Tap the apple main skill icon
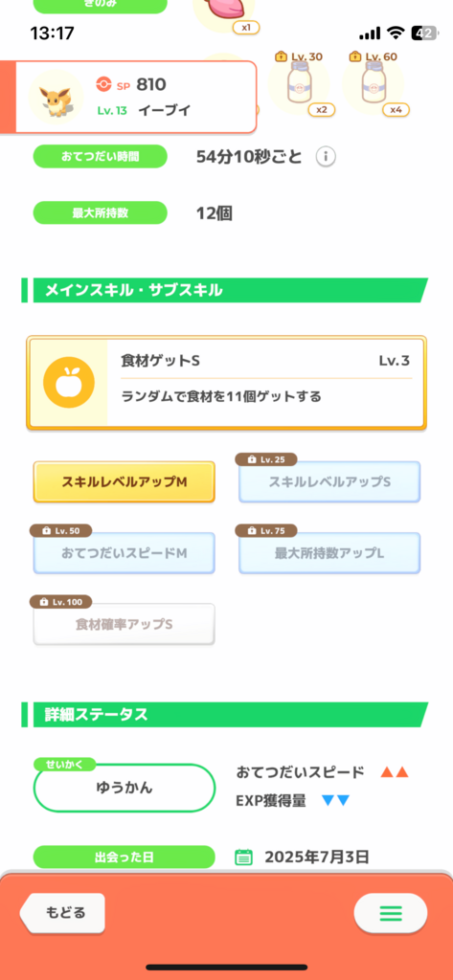Viewport: 453px width, 980px height. point(69,383)
